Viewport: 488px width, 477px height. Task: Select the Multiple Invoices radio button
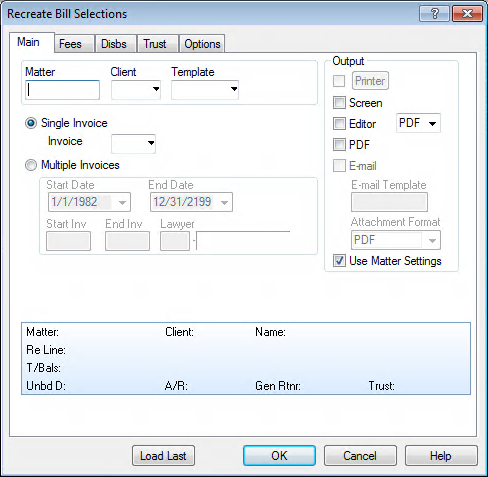[x=31, y=165]
